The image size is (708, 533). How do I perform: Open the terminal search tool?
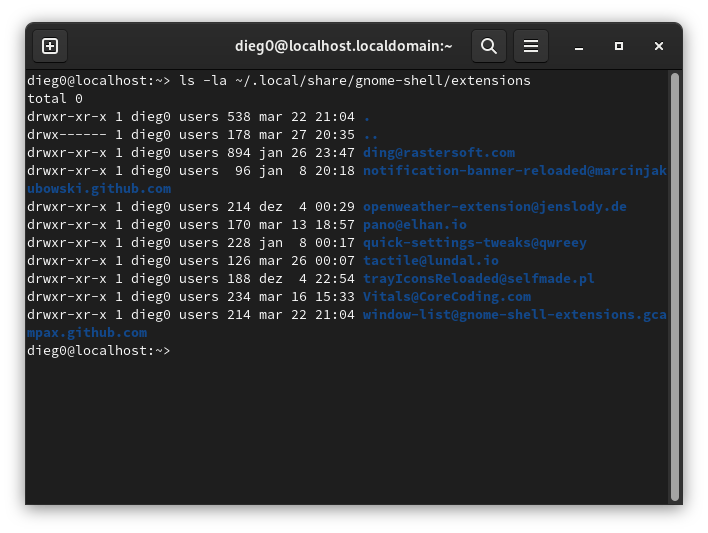point(488,46)
